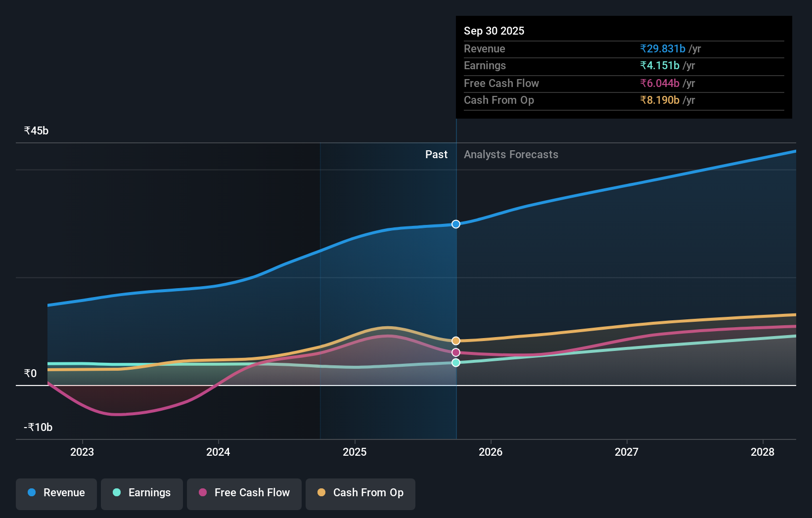
Task: Open the Sep 30 2025 tooltip header
Action: pos(494,31)
